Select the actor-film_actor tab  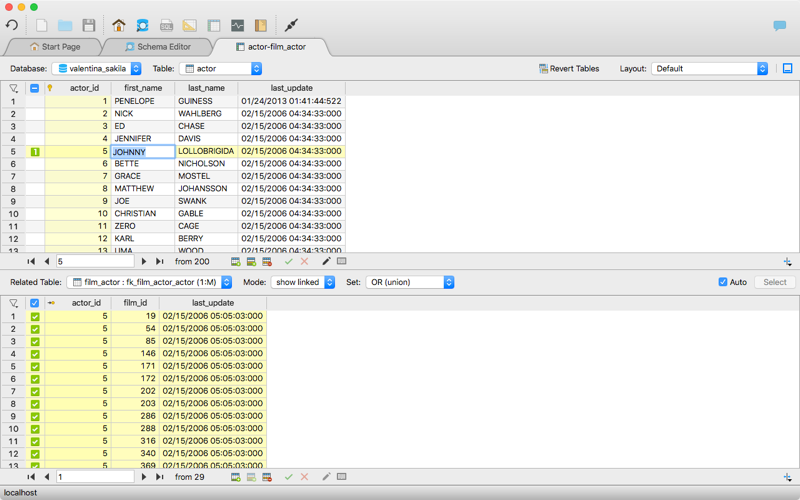point(271,46)
